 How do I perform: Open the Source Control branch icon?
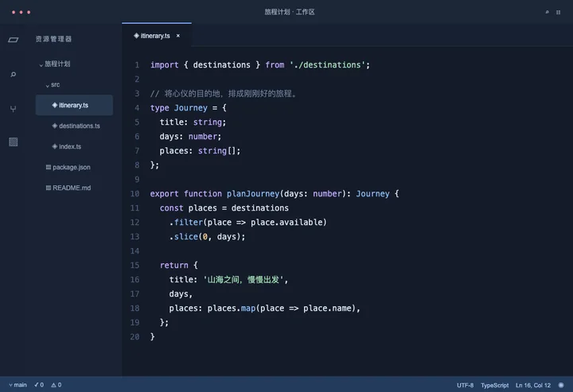tap(14, 109)
